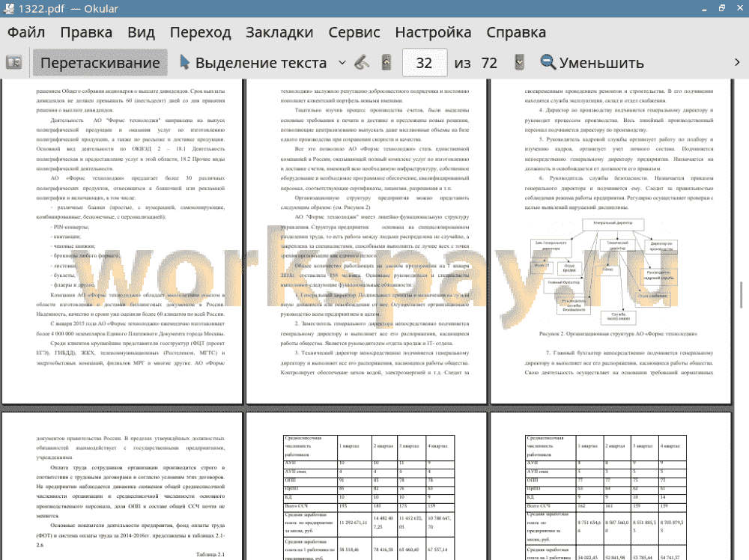Click the vertical scrollbar handle
The height and width of the screenshot is (560, 749).
pyautogui.click(x=742, y=295)
